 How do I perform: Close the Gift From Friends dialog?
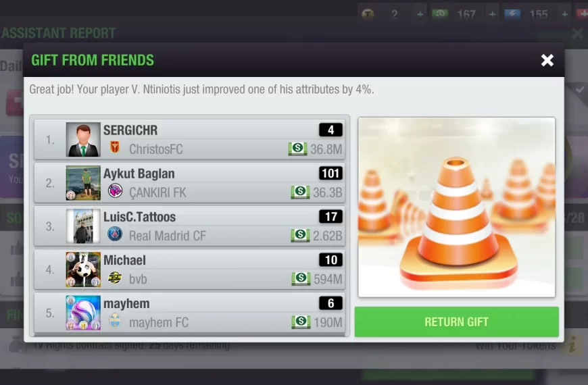coord(547,60)
